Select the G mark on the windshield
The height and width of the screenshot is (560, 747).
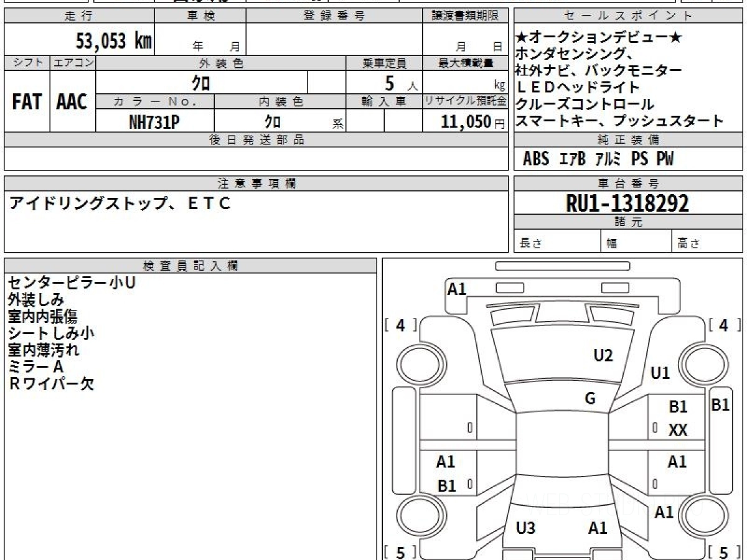click(x=590, y=399)
